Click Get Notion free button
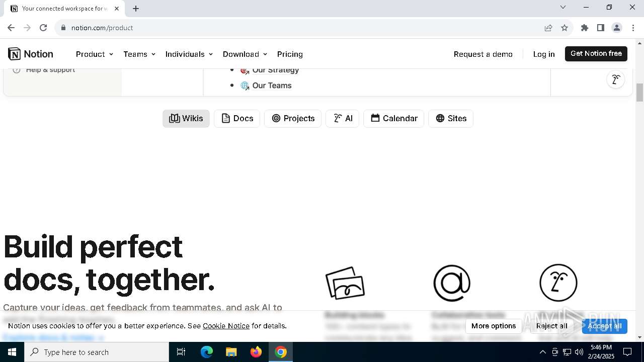Image resolution: width=644 pixels, height=362 pixels. pyautogui.click(x=596, y=53)
